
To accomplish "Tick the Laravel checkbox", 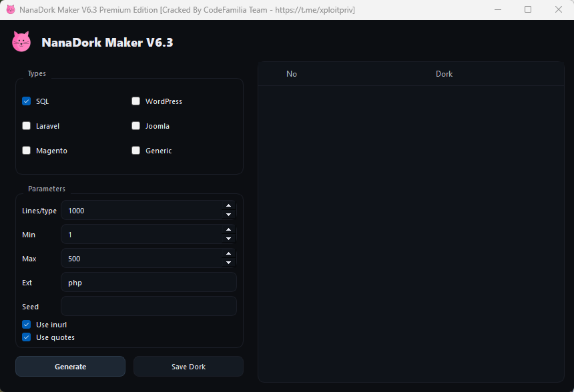I will tap(27, 126).
